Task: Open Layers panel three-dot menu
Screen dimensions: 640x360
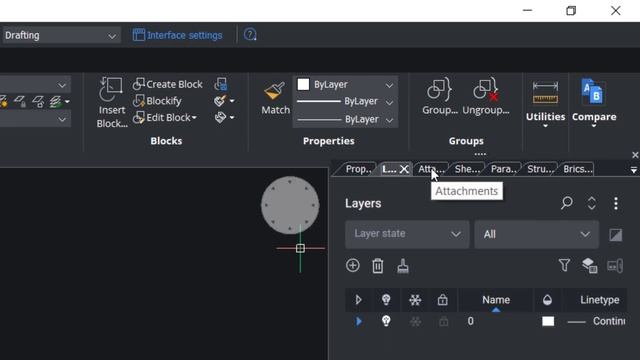Action: (x=616, y=203)
